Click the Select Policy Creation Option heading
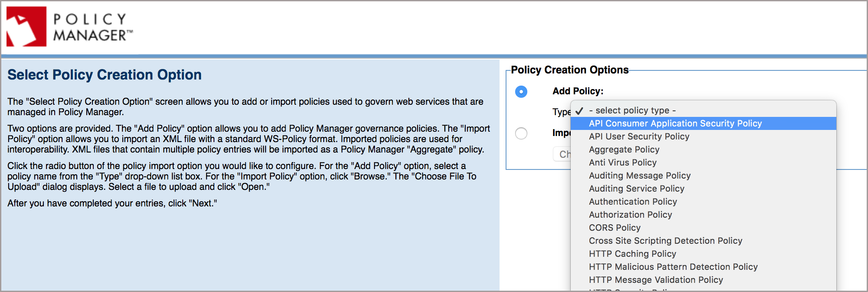The image size is (868, 292). tap(105, 75)
